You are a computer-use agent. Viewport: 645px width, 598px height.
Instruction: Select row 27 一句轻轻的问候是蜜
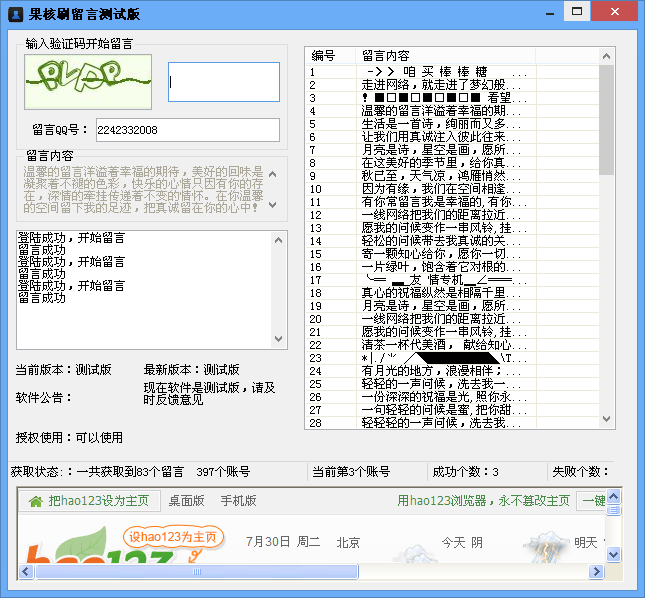[x=452, y=410]
